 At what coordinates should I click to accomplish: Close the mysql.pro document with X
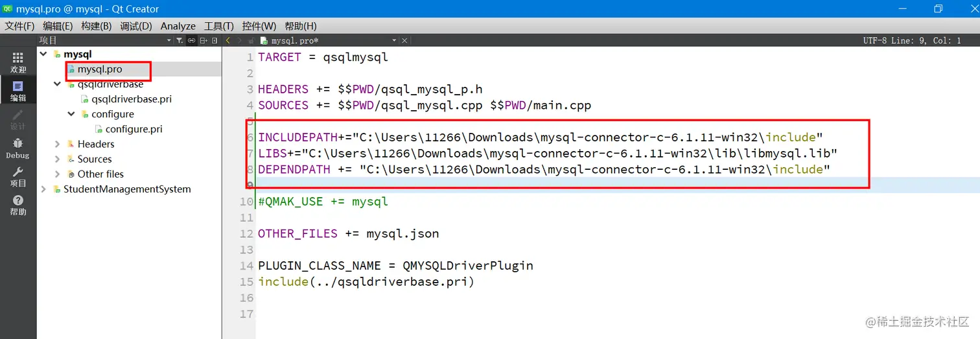click(404, 40)
